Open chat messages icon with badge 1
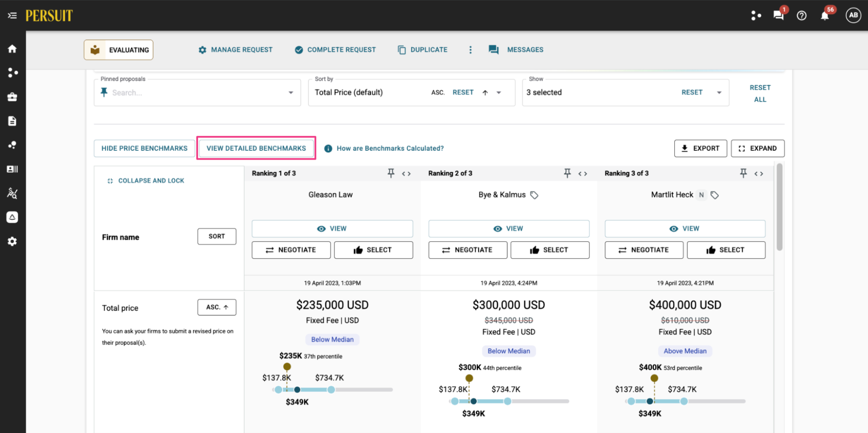This screenshot has width=868, height=433. (778, 16)
